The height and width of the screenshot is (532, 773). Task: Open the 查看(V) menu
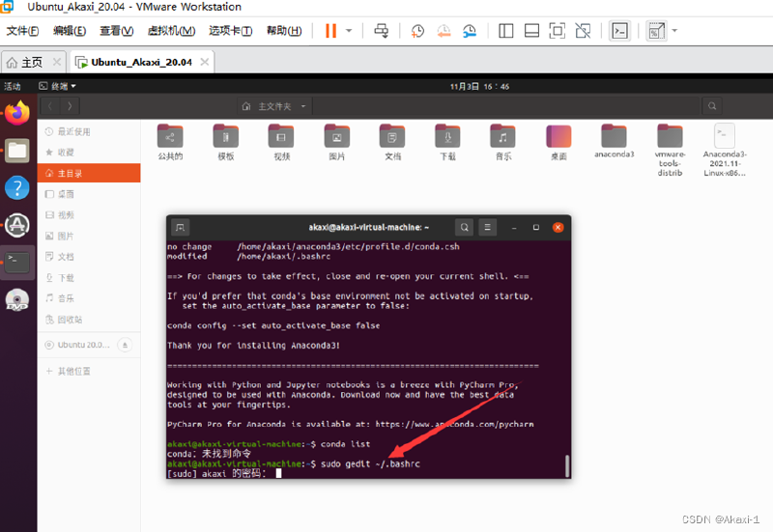[x=116, y=31]
